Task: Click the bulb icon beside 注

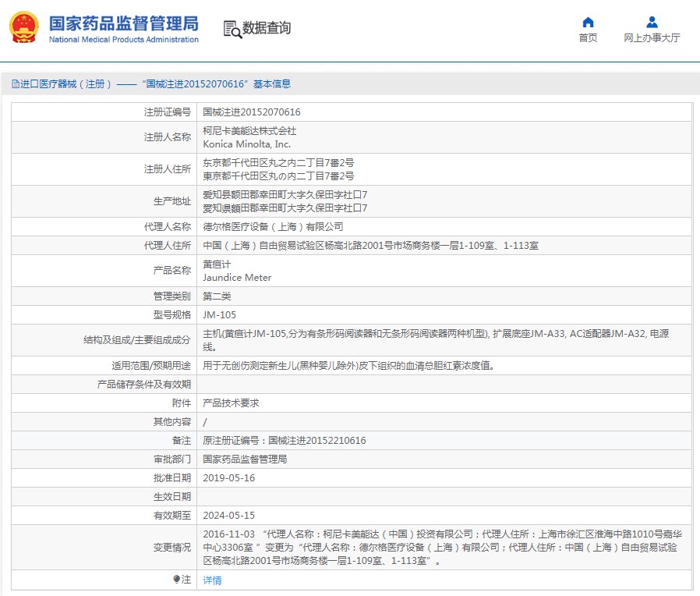Action: 177,579
